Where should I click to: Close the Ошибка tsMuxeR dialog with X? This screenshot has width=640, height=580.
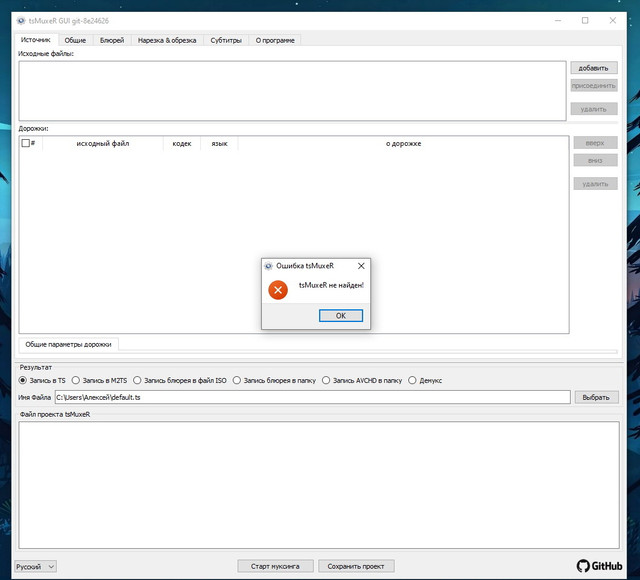pos(361,266)
